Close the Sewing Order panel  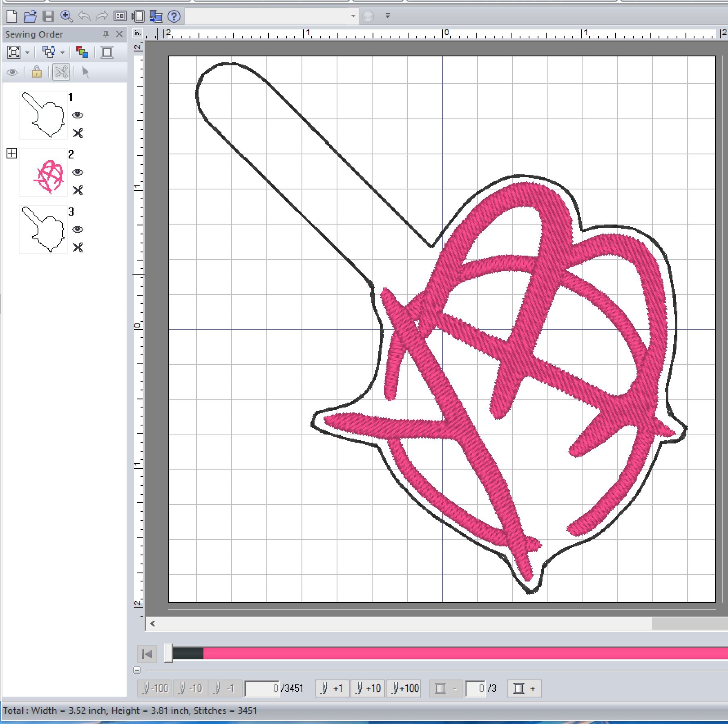click(119, 34)
